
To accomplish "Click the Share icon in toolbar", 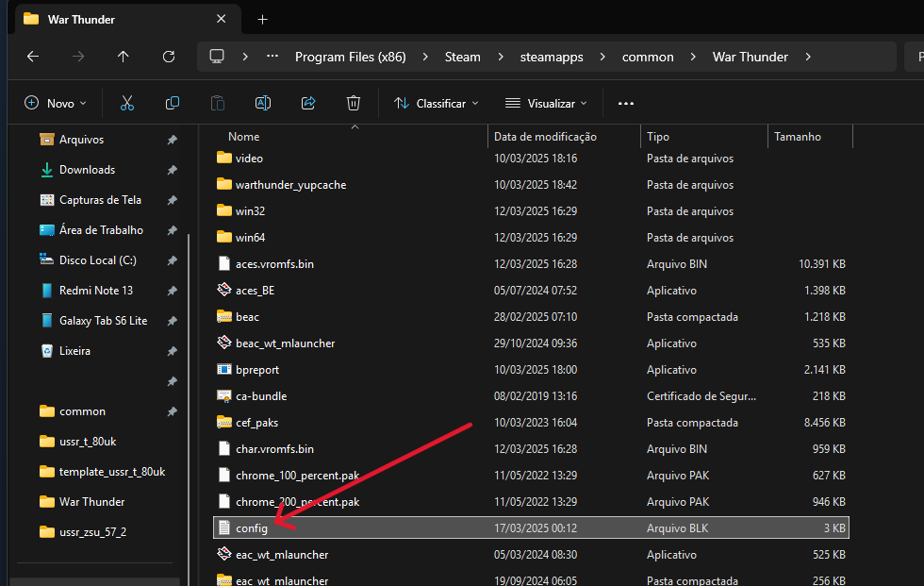I will [308, 103].
